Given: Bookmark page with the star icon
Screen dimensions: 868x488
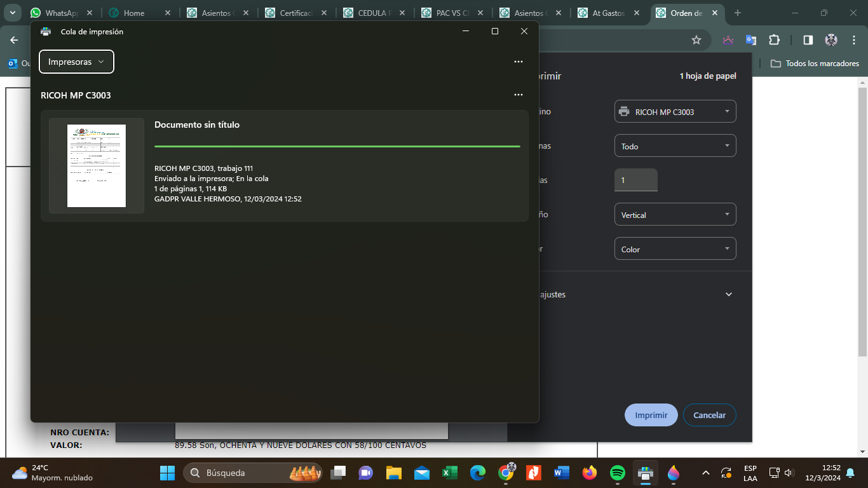Looking at the screenshot, I should tap(696, 40).
